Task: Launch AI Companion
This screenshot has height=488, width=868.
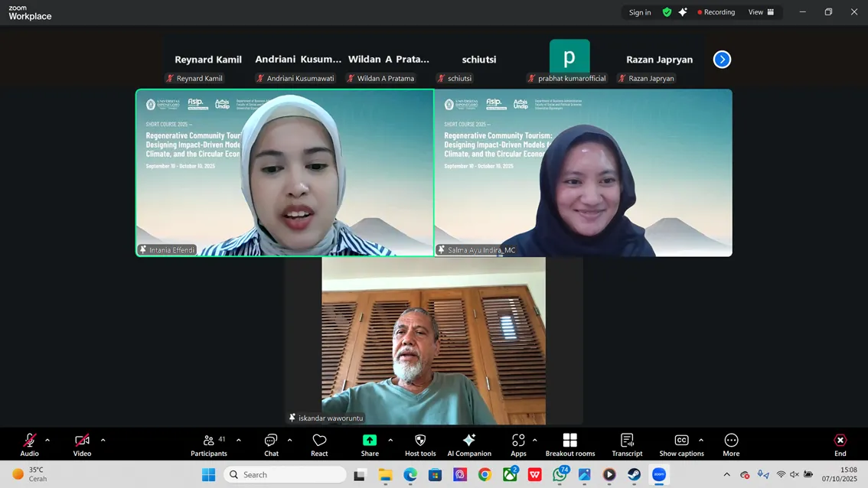Action: tap(469, 444)
